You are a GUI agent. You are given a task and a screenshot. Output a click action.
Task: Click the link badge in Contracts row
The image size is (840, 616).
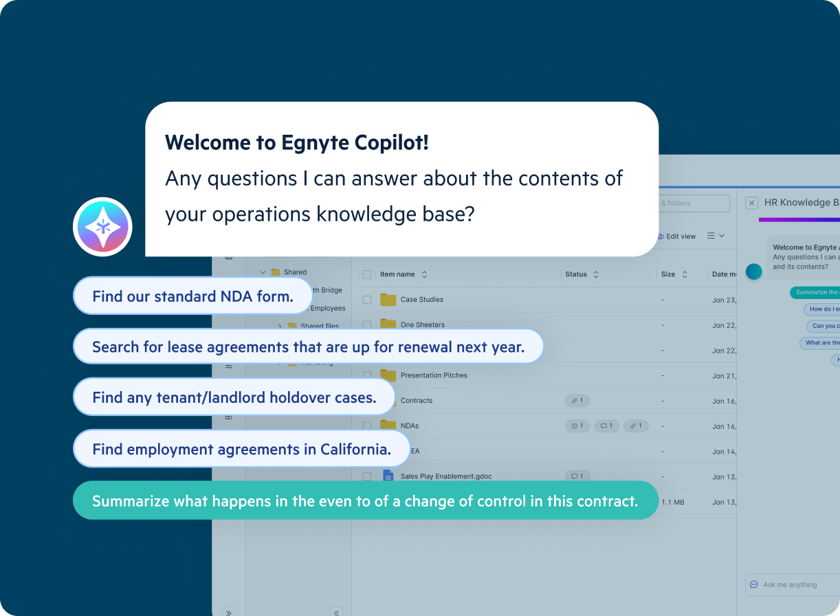click(577, 401)
